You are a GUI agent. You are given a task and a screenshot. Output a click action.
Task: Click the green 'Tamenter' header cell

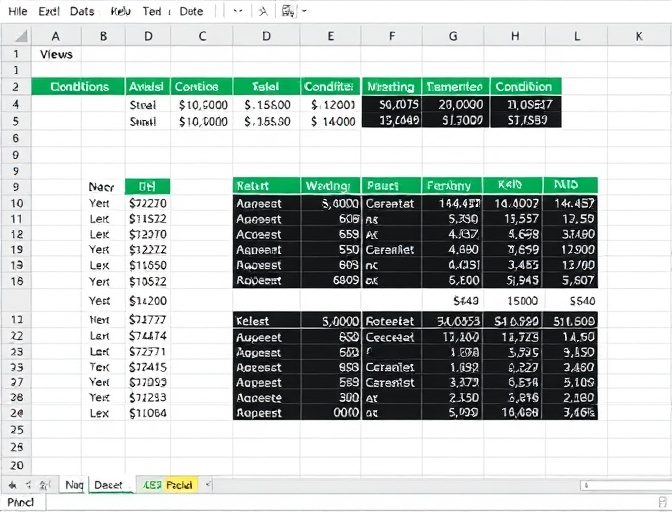(455, 87)
